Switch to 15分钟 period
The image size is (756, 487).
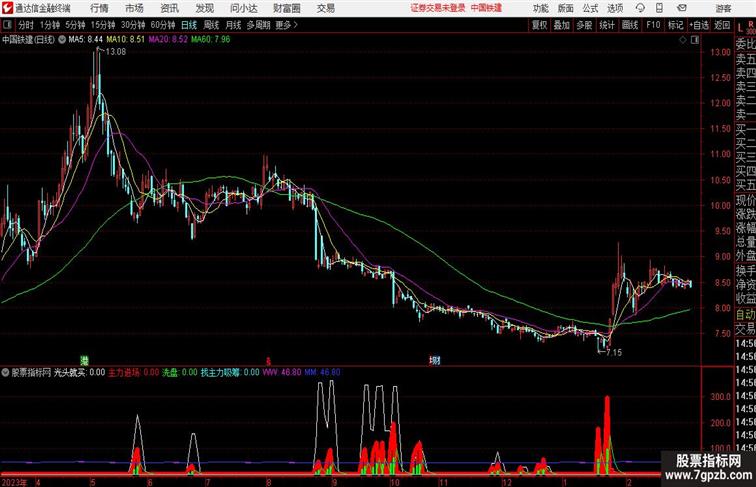tap(103, 25)
